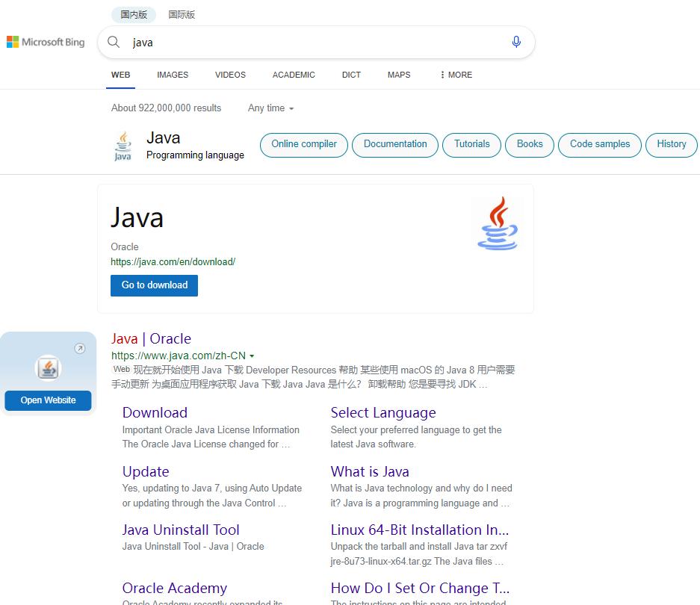
Task: Click the About 922,000,000 results text
Action: pos(166,108)
